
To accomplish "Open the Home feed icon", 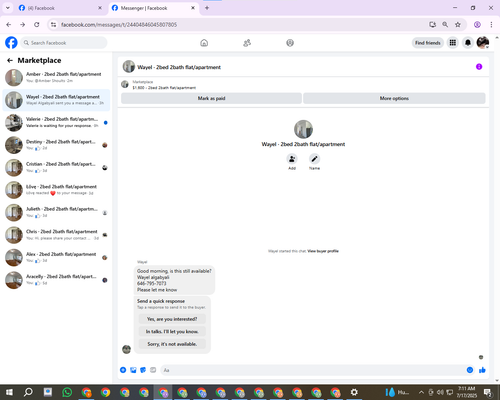I will click(204, 43).
